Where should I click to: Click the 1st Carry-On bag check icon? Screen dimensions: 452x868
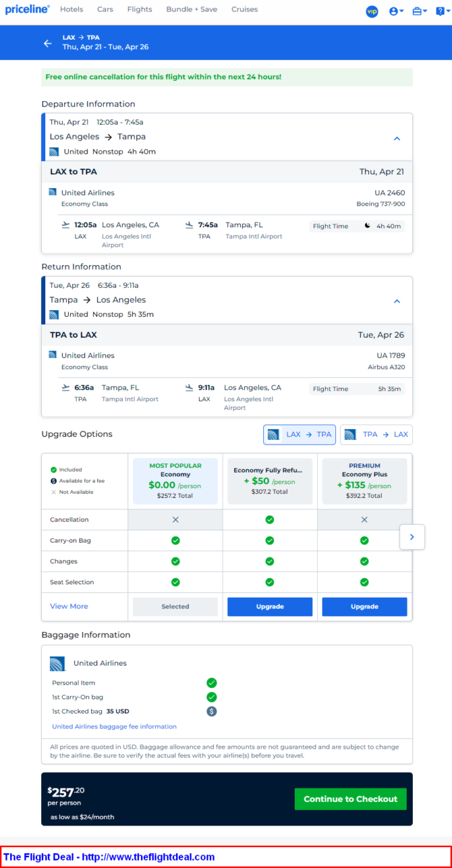[212, 697]
